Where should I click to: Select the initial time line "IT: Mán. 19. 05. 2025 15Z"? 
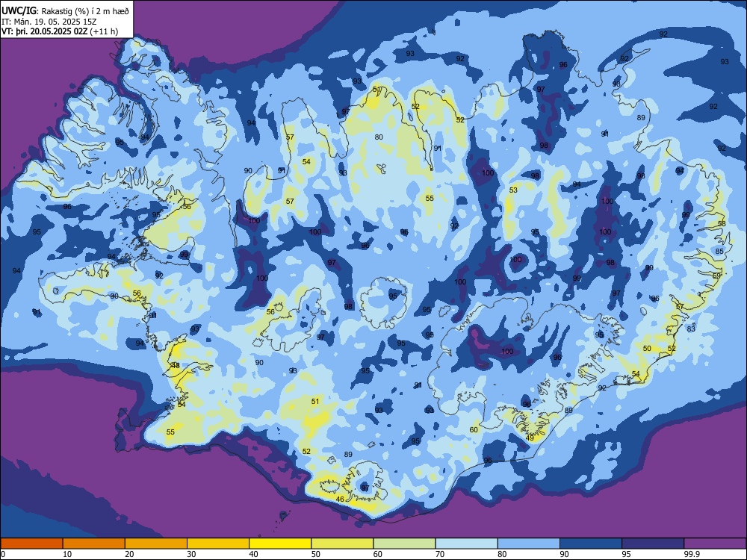tap(49, 22)
